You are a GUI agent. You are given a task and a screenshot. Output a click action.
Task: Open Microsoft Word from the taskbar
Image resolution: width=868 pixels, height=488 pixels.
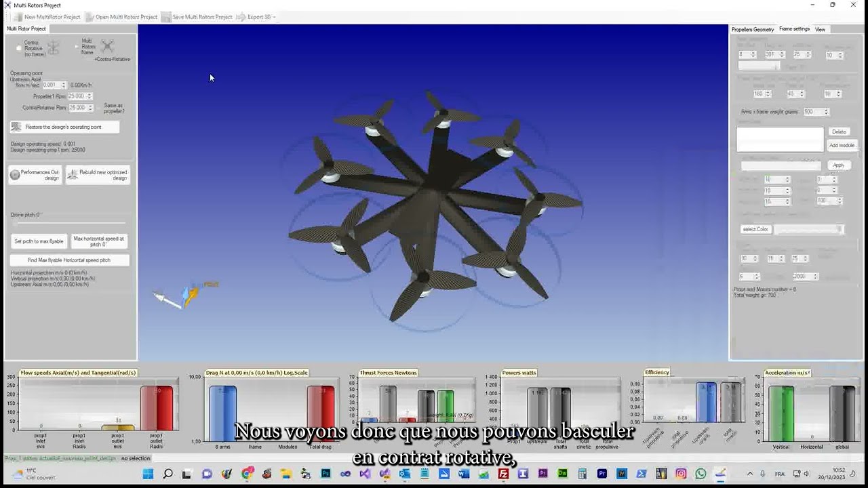(x=464, y=474)
